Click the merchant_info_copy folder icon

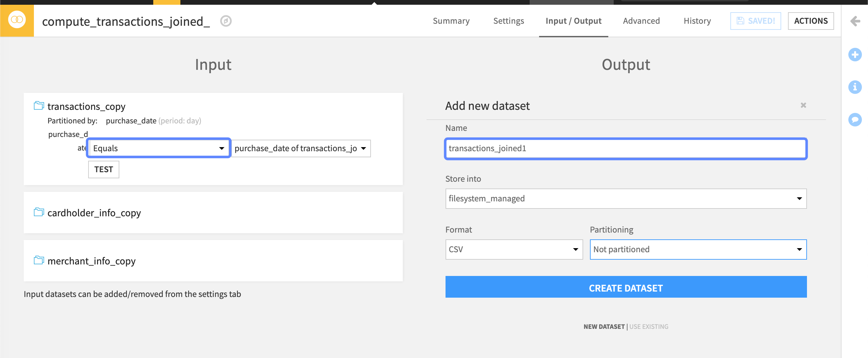tap(39, 260)
